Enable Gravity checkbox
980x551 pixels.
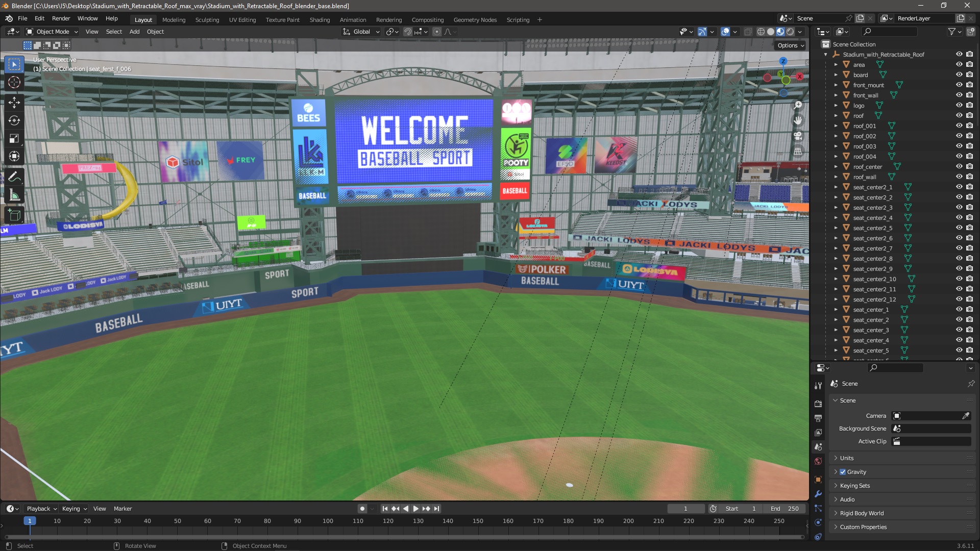(843, 472)
